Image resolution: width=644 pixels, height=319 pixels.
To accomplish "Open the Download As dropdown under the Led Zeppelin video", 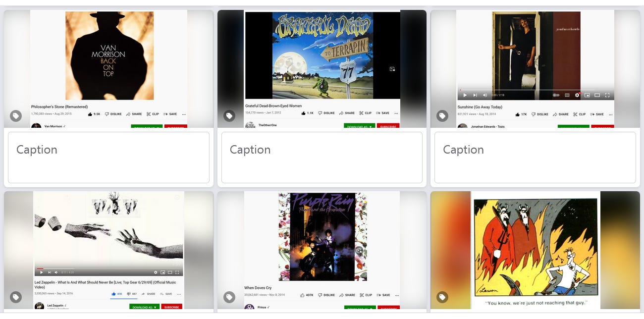I will click(x=145, y=307).
